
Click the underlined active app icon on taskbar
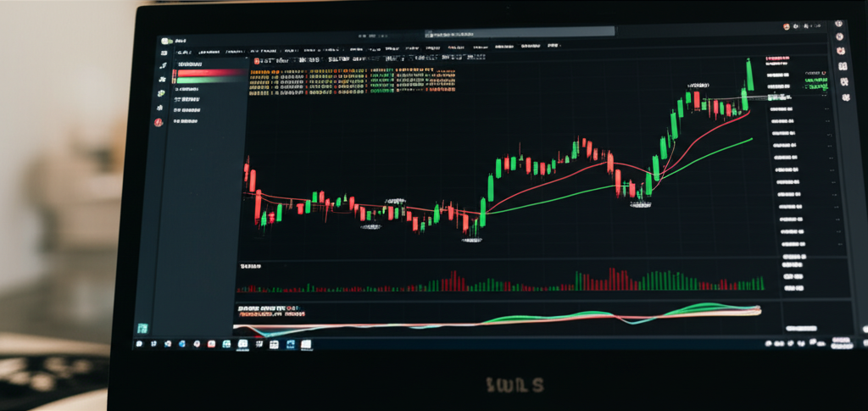tap(242, 344)
